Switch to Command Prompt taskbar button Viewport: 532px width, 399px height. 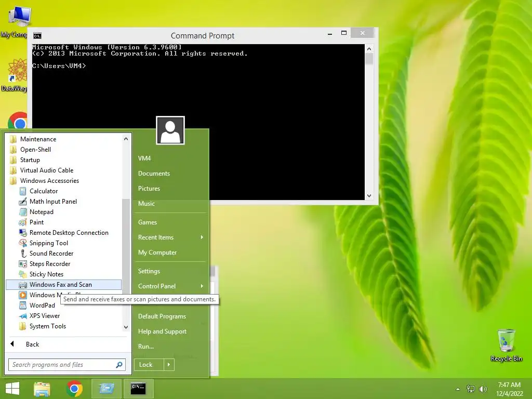point(138,389)
